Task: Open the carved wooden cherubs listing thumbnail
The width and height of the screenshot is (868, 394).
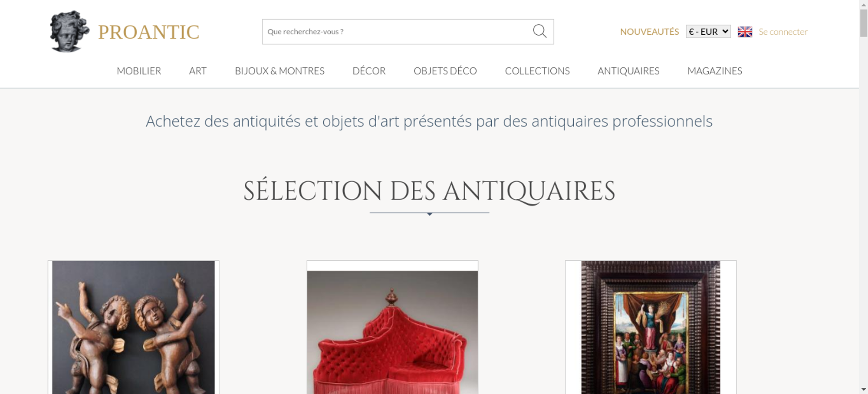Action: tap(134, 327)
